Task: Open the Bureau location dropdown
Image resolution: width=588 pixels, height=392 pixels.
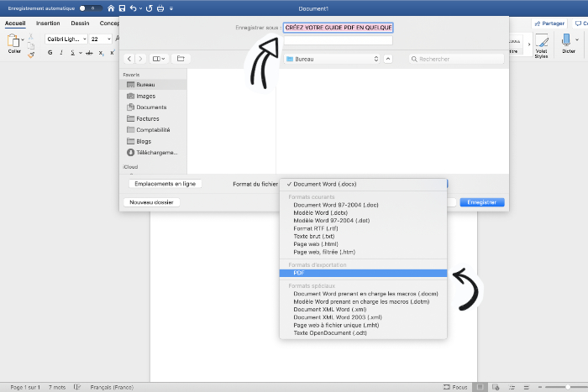Action: 333,59
